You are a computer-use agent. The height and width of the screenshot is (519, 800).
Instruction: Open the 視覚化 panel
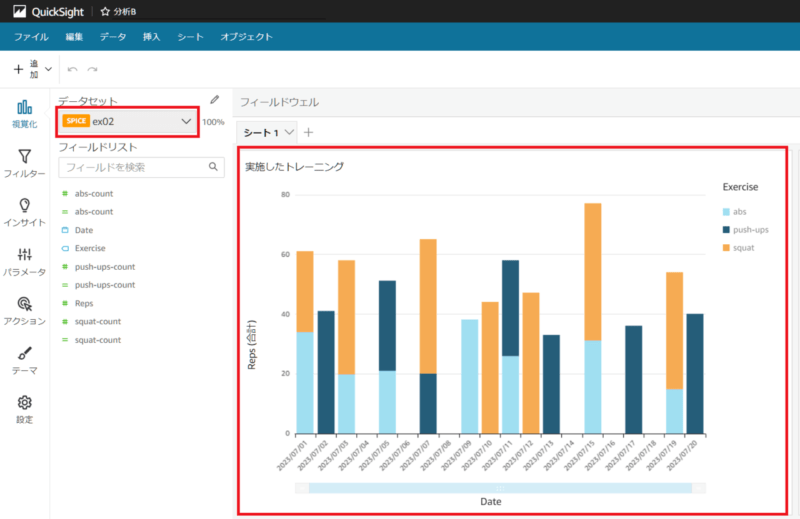pyautogui.click(x=24, y=114)
